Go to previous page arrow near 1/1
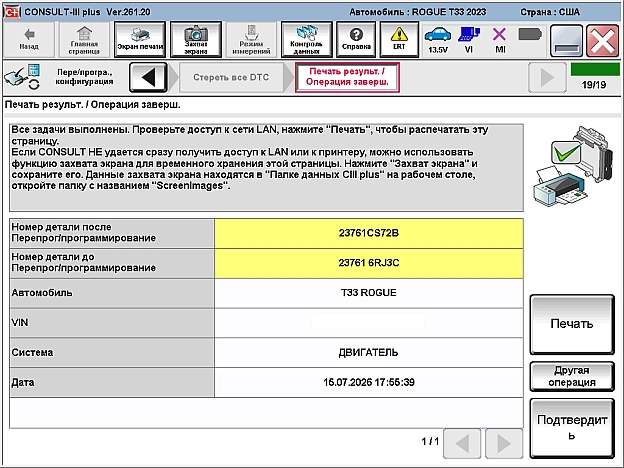This screenshot has height=468, width=624. click(x=462, y=443)
